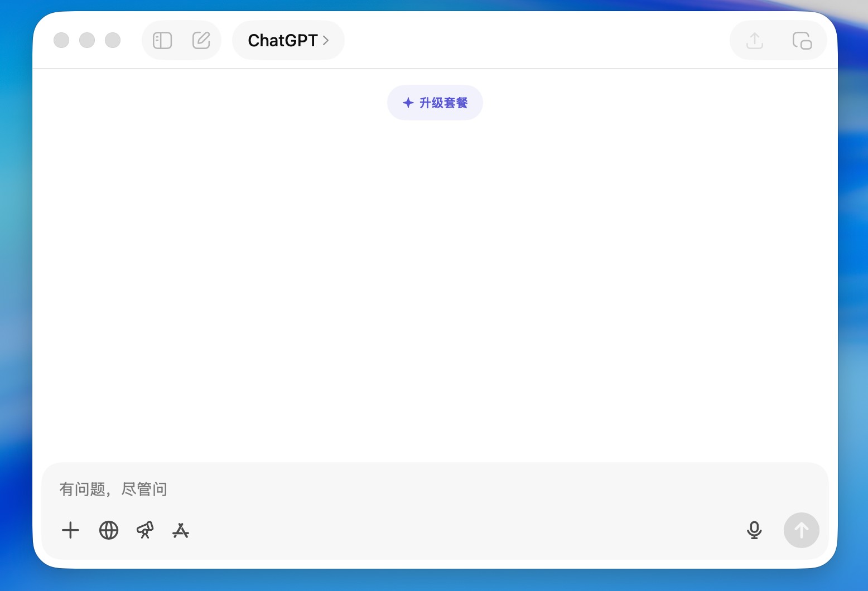Enable deep research telescope icon
The image size is (868, 591).
(x=145, y=530)
